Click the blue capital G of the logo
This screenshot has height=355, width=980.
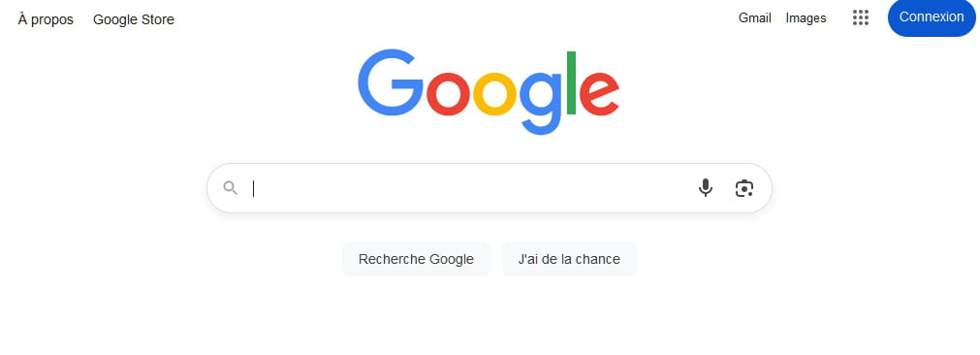[390, 82]
